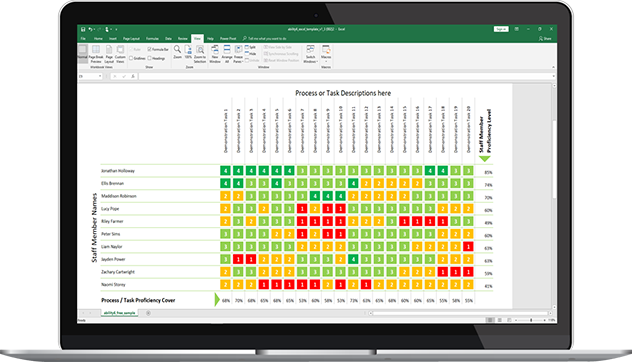Click the 'Staff Member Proficiency Level' header
This screenshot has width=632, height=362.
click(x=485, y=131)
